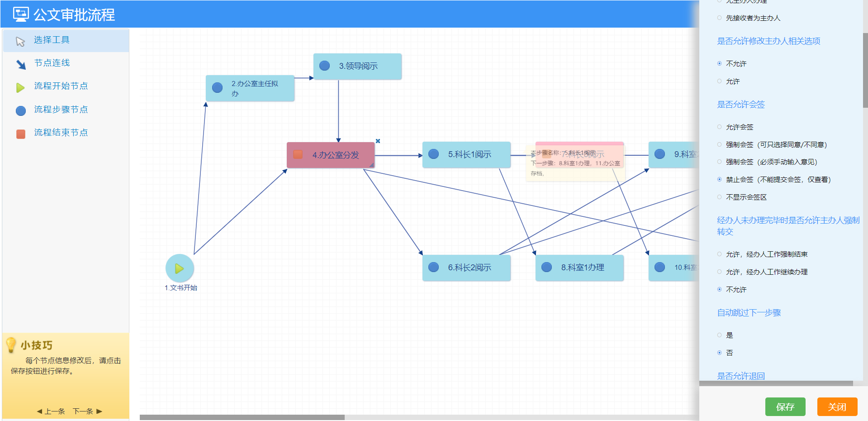Viewport: 868px width, 421px height.
Task: Pick the red 流程结束节点 square icon
Action: [21, 134]
